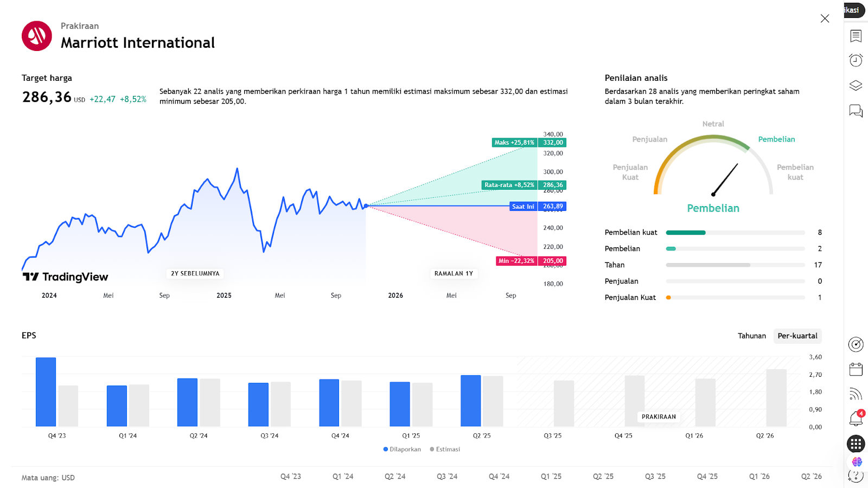Open the economic calendar icon

click(x=856, y=369)
